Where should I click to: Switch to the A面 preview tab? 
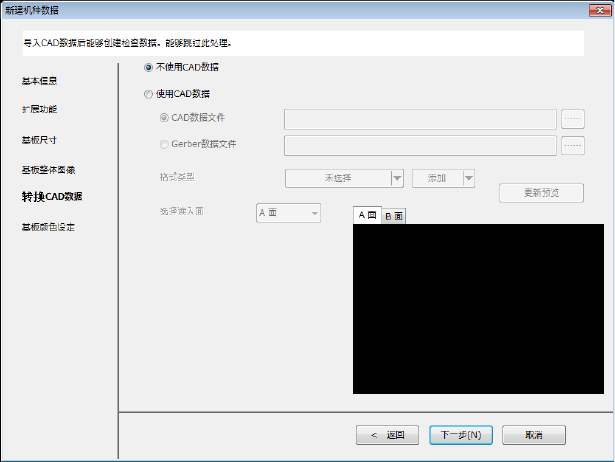tap(368, 215)
